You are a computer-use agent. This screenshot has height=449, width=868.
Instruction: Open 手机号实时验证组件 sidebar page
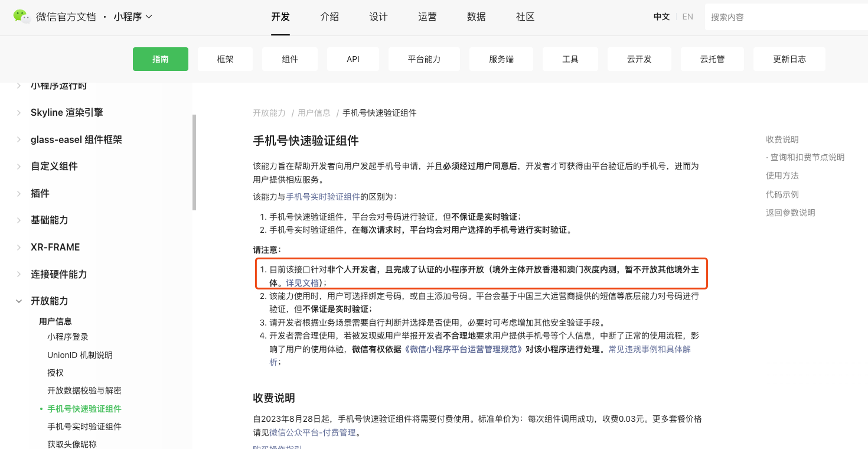(84, 427)
